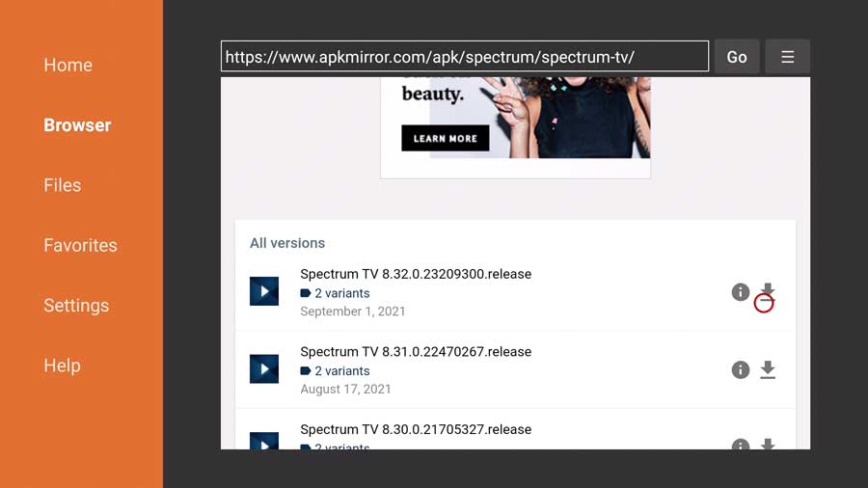Click the Go button
868x488 pixels.
(x=737, y=57)
